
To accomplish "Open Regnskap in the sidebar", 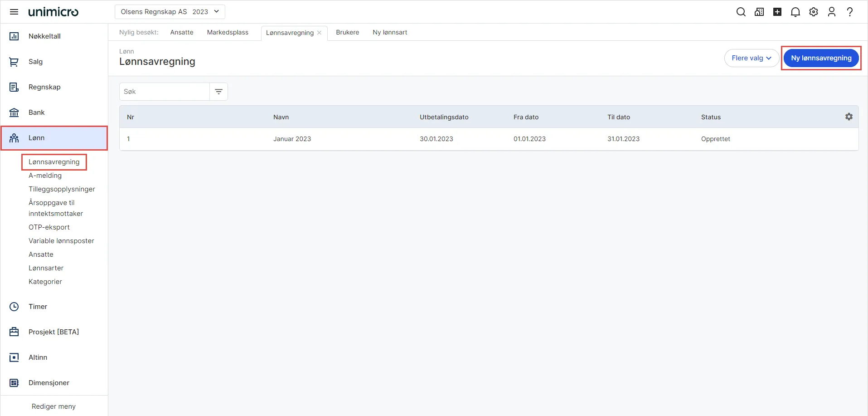I will point(54,87).
